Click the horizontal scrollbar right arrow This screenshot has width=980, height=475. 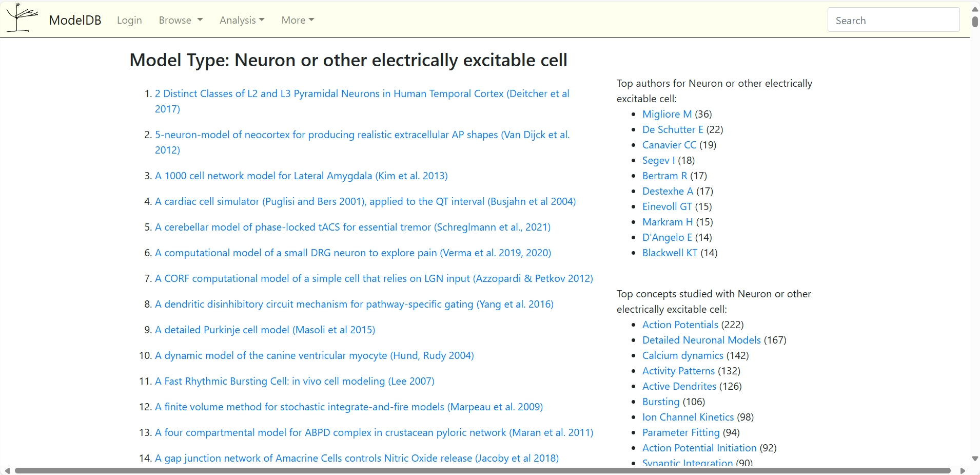963,470
